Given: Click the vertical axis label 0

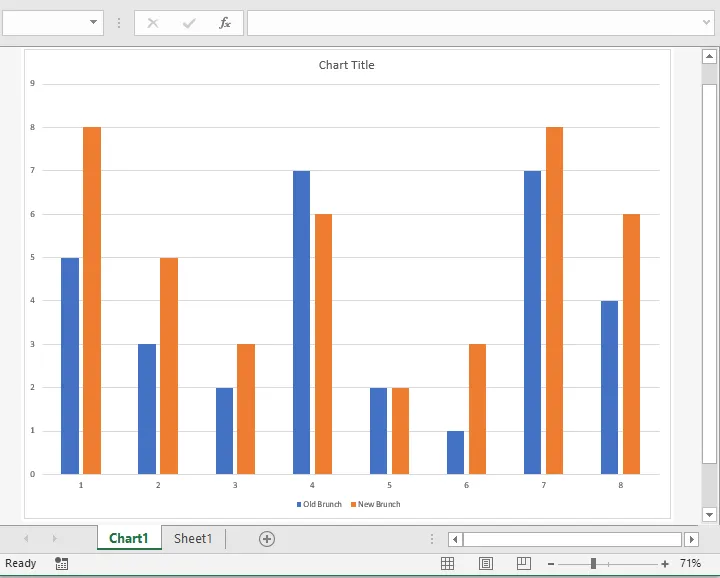Looking at the screenshot, I should [33, 474].
